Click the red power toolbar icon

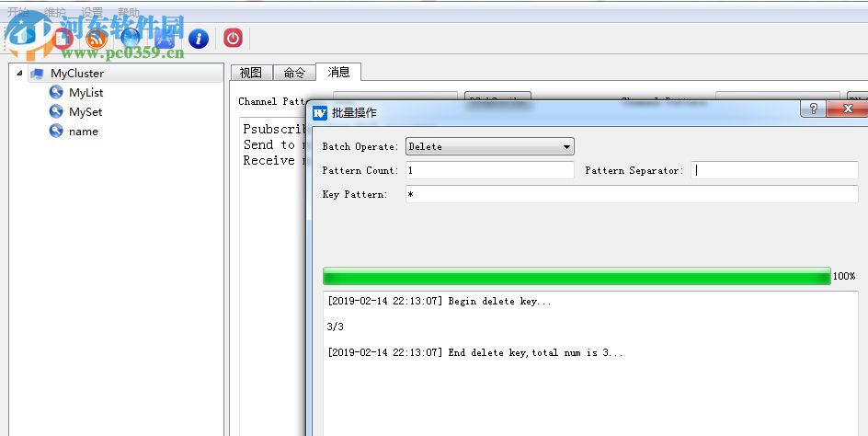pos(233,39)
